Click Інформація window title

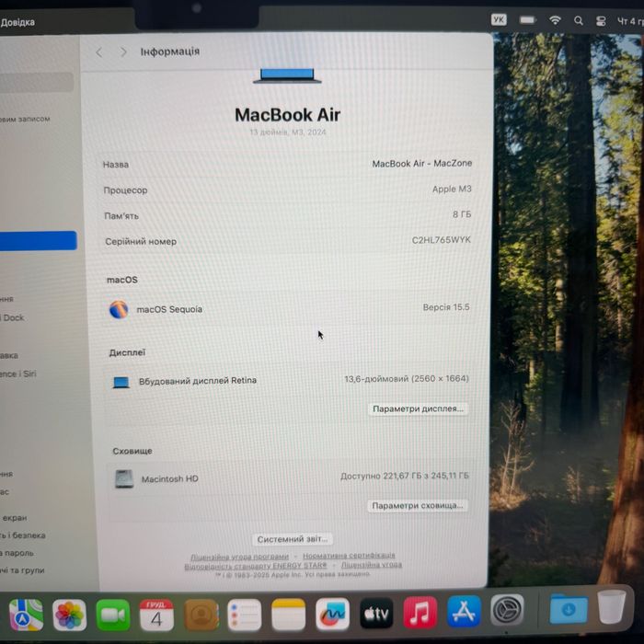(170, 52)
